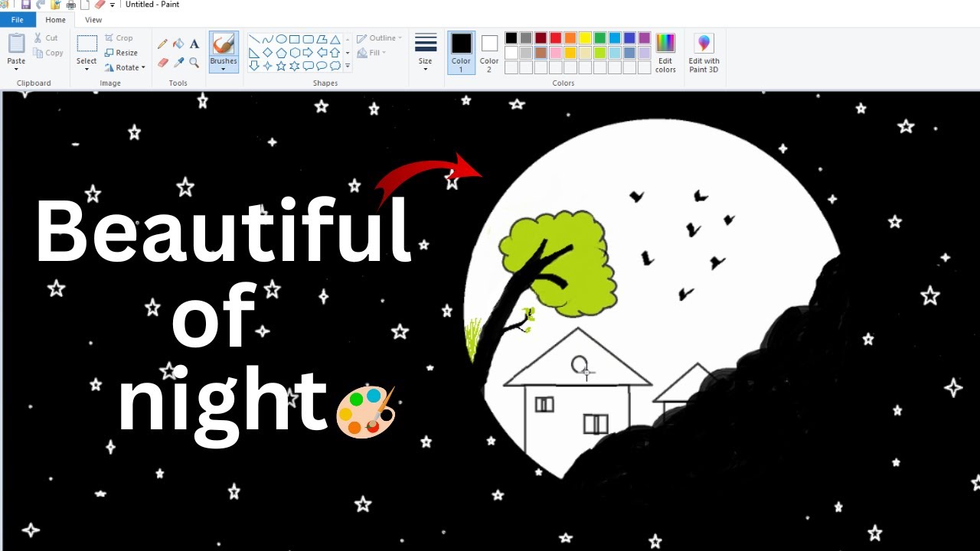This screenshot has height=551, width=980.
Task: Click the Resize button
Action: pyautogui.click(x=121, y=53)
